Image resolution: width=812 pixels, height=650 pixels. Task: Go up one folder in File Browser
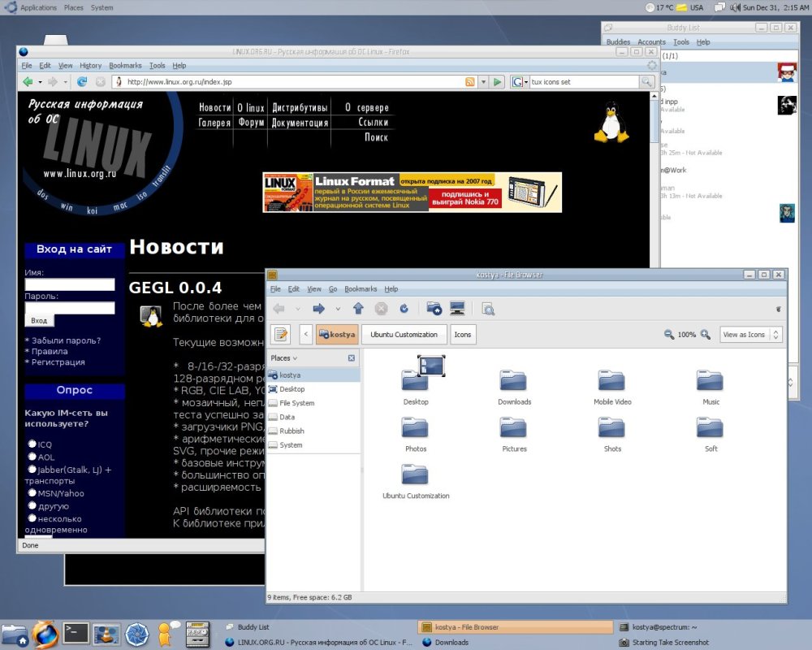pyautogui.click(x=358, y=309)
